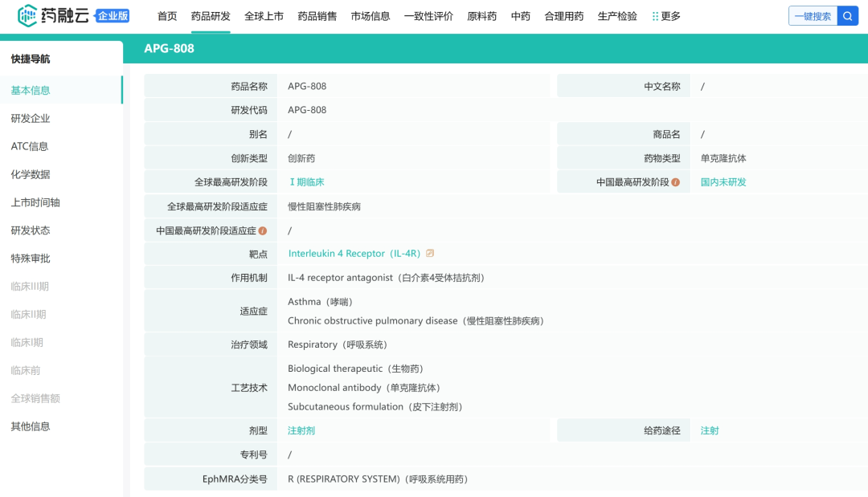Go to 首页 in navigation bar
The height and width of the screenshot is (497, 868).
coord(167,16)
